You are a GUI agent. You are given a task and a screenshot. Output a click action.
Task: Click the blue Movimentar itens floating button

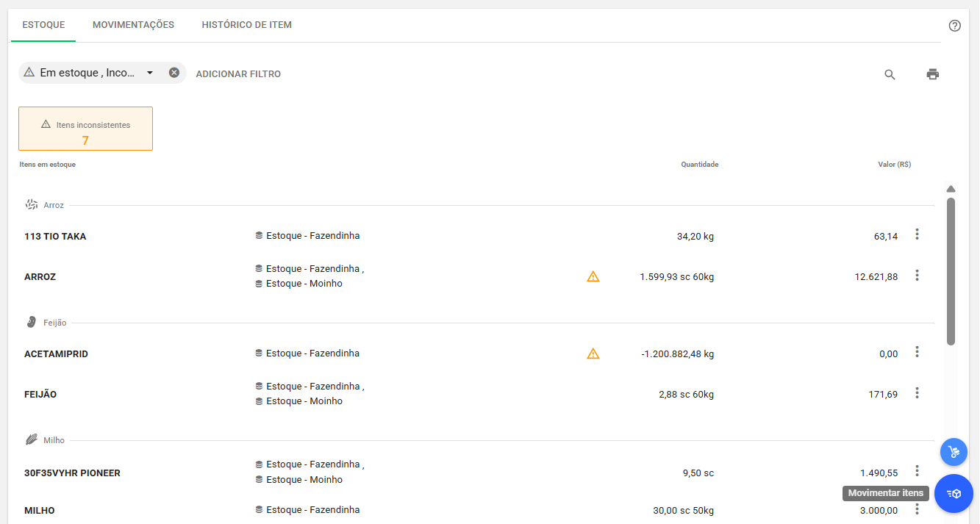tap(954, 494)
